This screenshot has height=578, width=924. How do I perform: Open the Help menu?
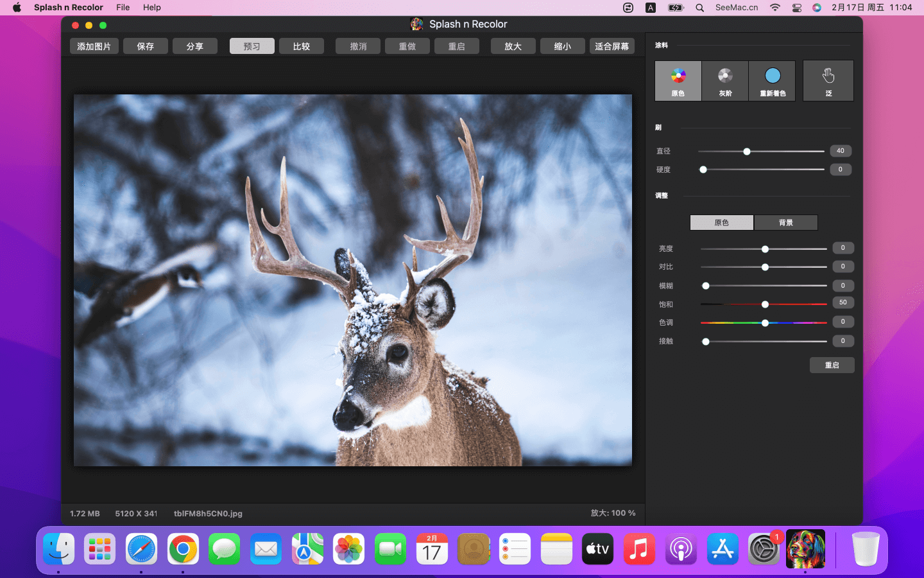coord(152,8)
